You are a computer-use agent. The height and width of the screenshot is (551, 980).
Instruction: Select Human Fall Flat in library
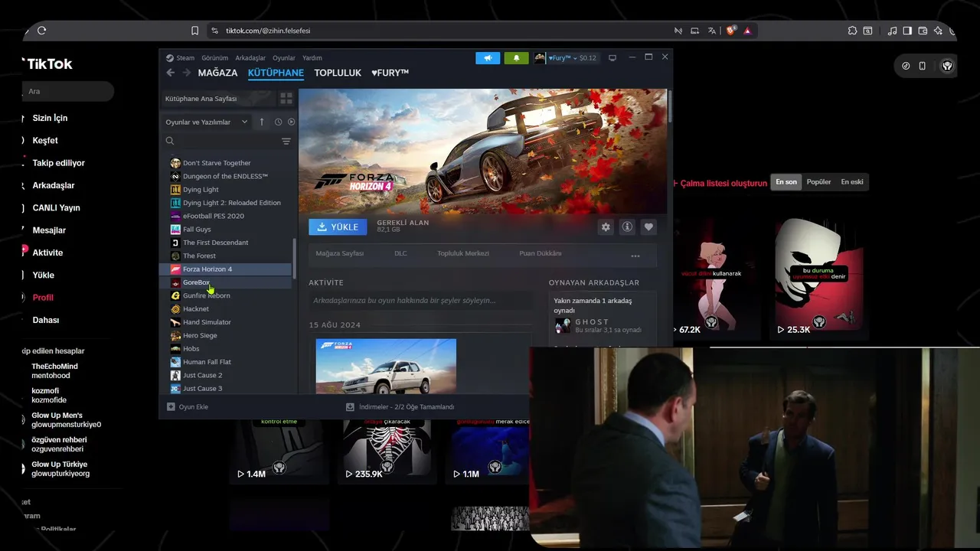click(226, 362)
